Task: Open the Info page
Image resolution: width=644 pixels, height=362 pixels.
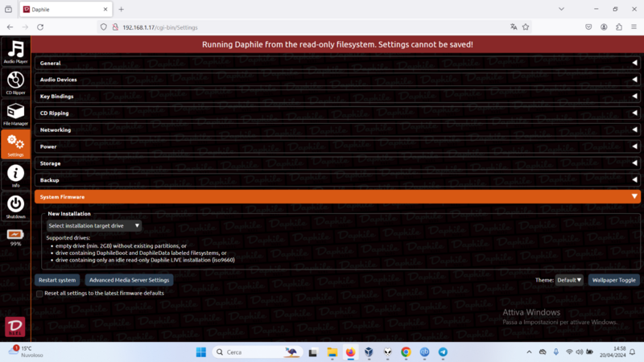Action: 15,175
